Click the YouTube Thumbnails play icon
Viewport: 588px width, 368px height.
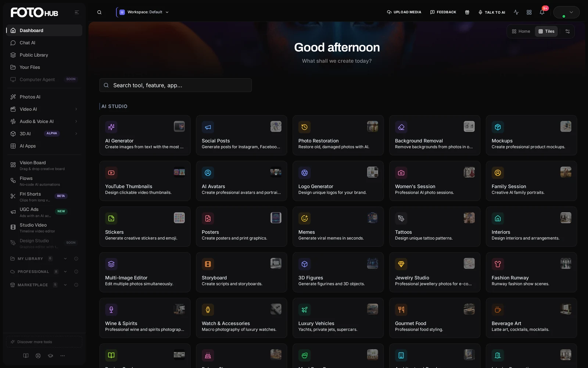pos(111,173)
